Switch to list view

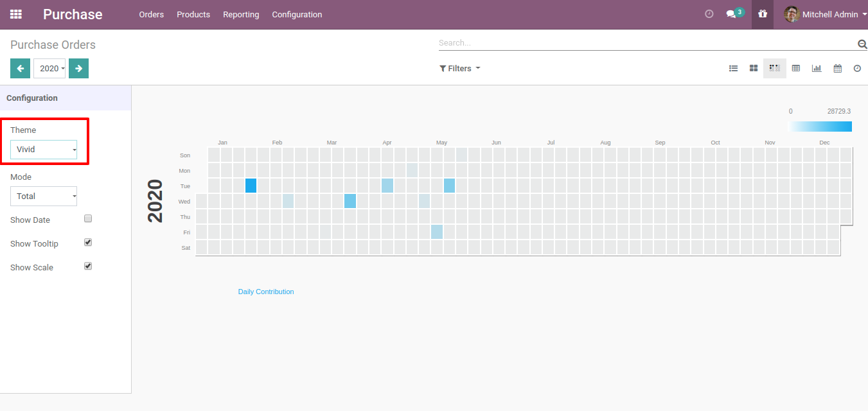point(733,68)
